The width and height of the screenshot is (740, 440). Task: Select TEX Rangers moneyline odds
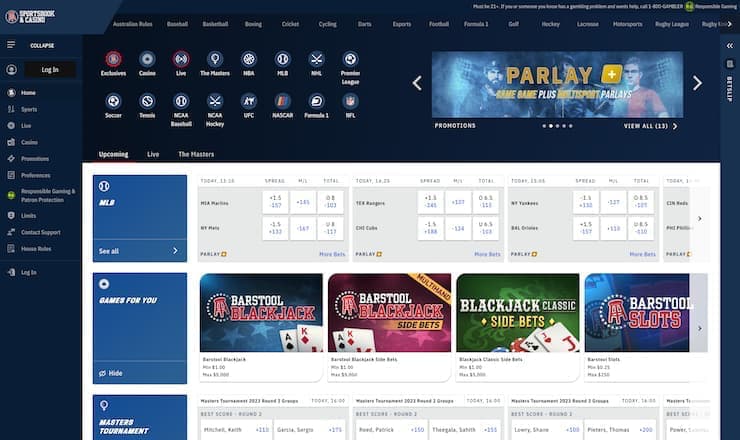(x=458, y=202)
